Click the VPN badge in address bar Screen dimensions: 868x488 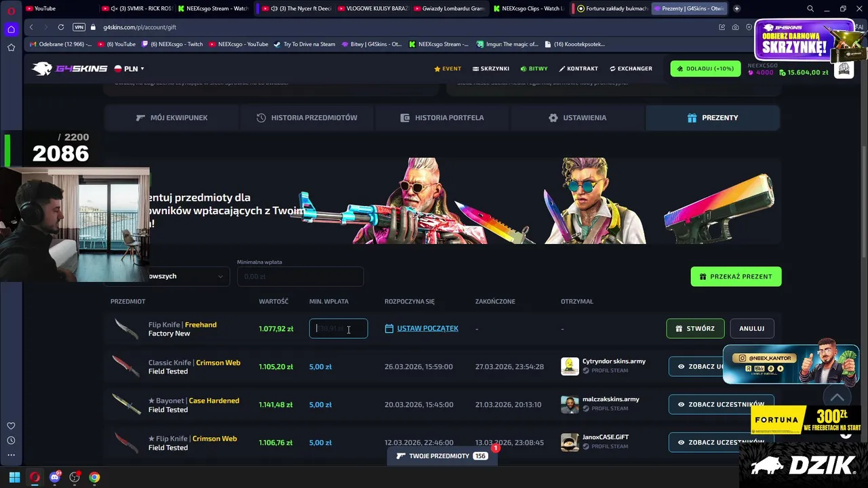coord(79,27)
